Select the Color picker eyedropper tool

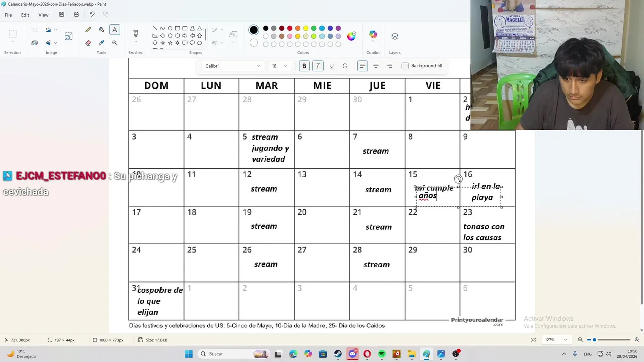(x=101, y=43)
